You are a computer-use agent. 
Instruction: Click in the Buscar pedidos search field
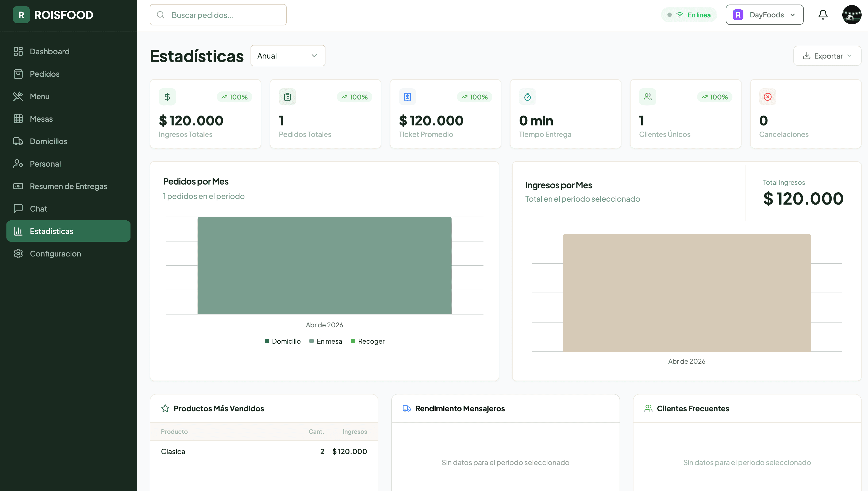pyautogui.click(x=218, y=15)
